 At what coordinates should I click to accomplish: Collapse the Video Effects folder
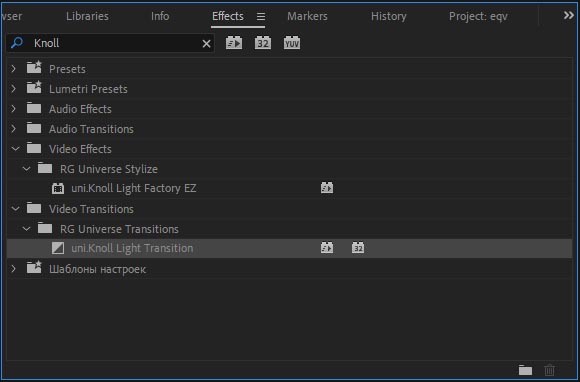pos(15,149)
